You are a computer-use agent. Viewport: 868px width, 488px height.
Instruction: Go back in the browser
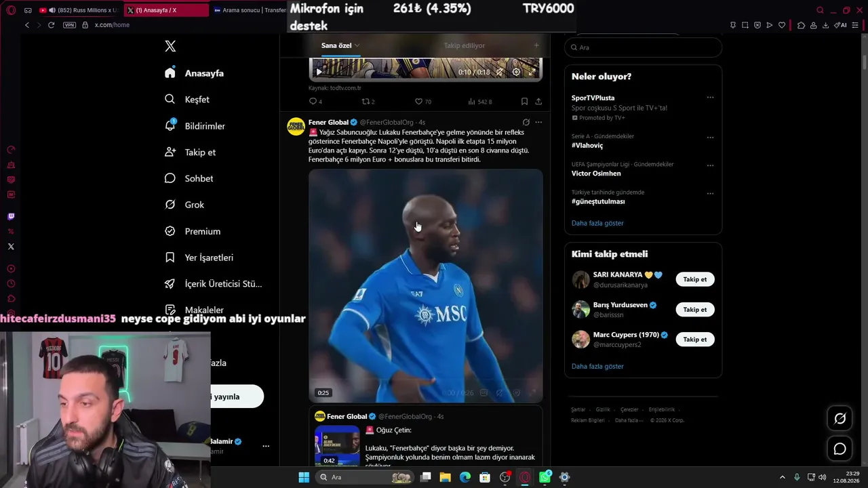pyautogui.click(x=27, y=25)
